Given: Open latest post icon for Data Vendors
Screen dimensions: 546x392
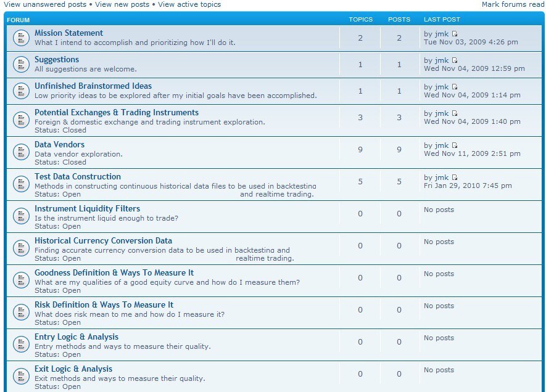Looking at the screenshot, I should pyautogui.click(x=455, y=145).
